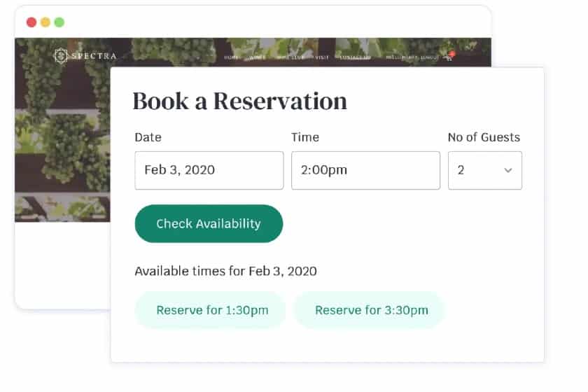
Task: Click the red close window dot
Action: (31, 22)
